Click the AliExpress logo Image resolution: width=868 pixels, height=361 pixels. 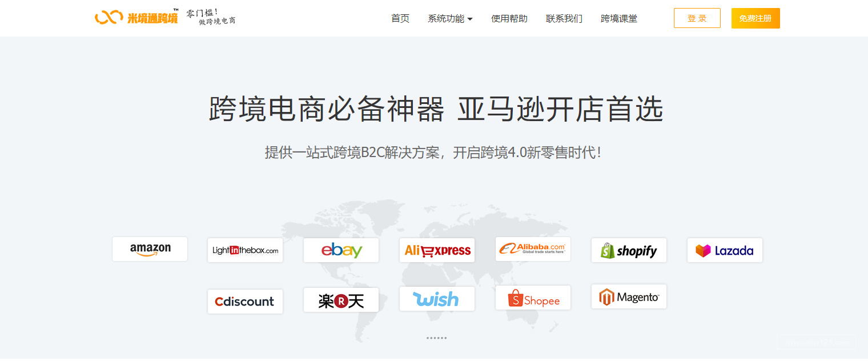(x=437, y=250)
